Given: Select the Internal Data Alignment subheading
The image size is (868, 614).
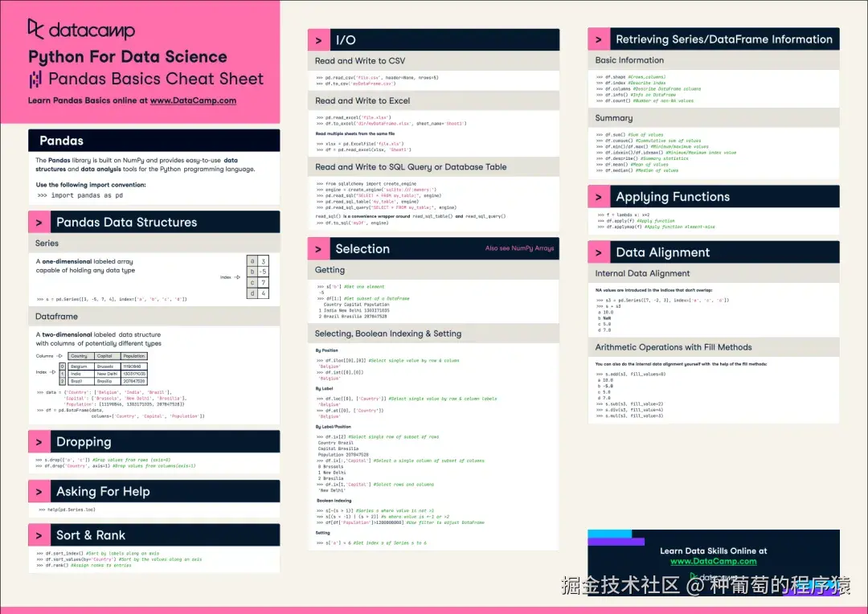Looking at the screenshot, I should click(642, 273).
